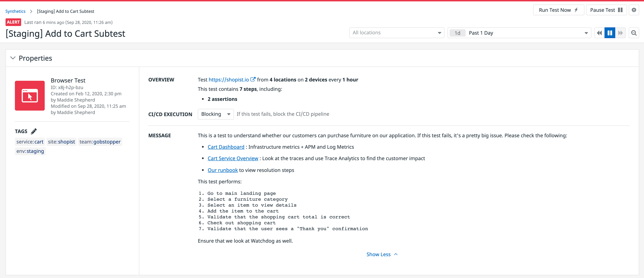The height and width of the screenshot is (278, 644).
Task: Rewind the time range with back arrows icon
Action: [599, 33]
